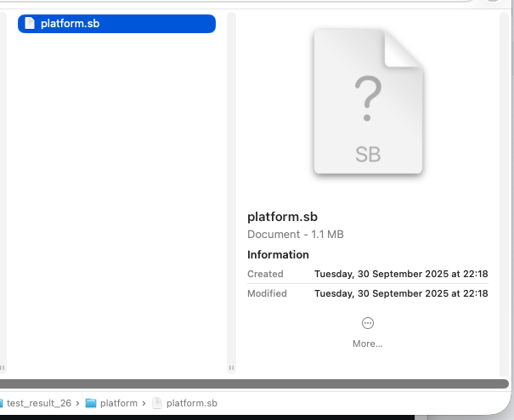Click the chevron after test_result_26 in path bar
Screen dimensions: 514x420
point(78,403)
